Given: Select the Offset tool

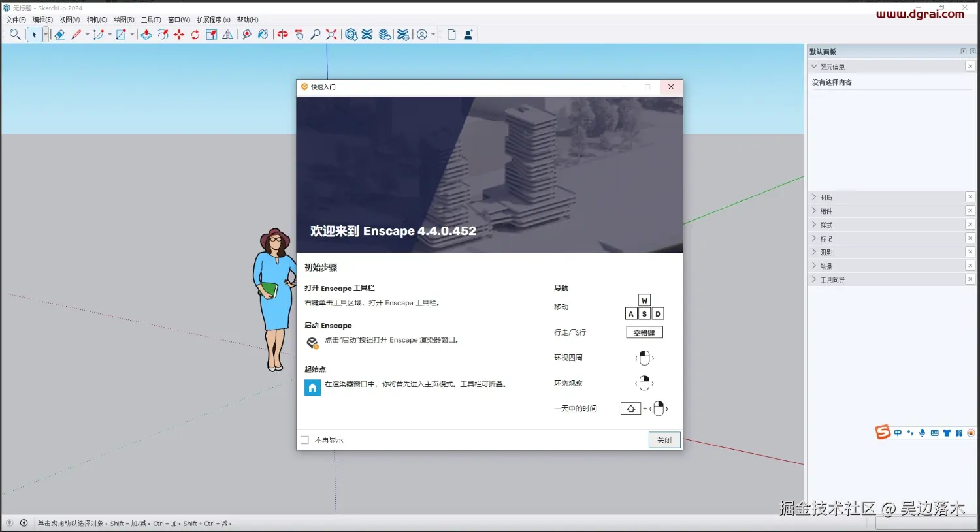Looking at the screenshot, I should (x=163, y=35).
